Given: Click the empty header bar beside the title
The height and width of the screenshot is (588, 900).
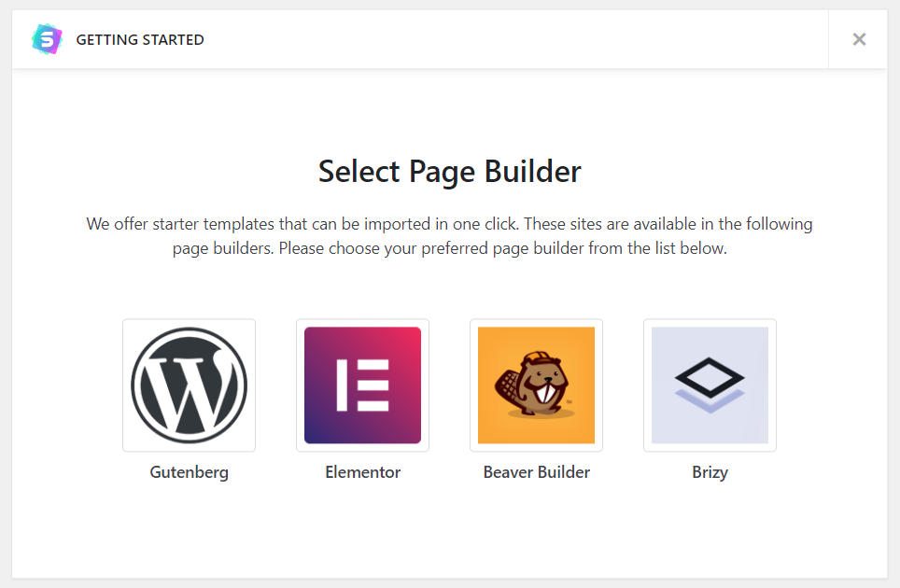Looking at the screenshot, I should tap(516, 39).
